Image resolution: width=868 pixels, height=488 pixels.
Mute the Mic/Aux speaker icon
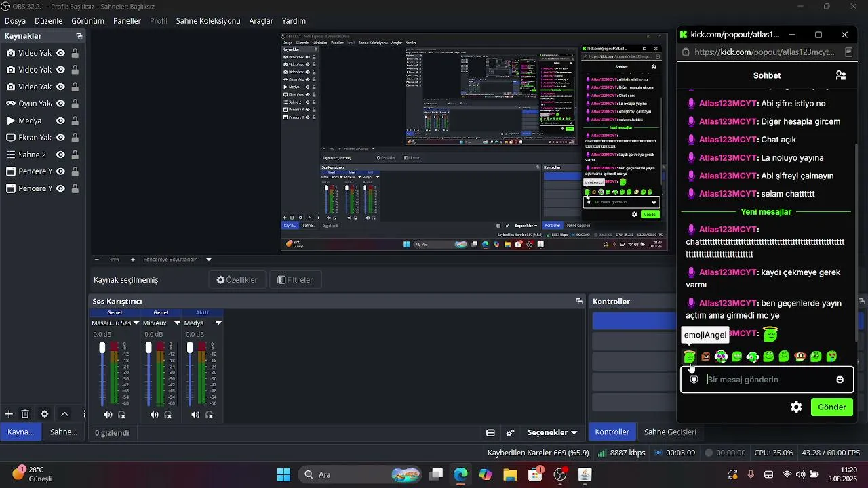click(x=155, y=415)
